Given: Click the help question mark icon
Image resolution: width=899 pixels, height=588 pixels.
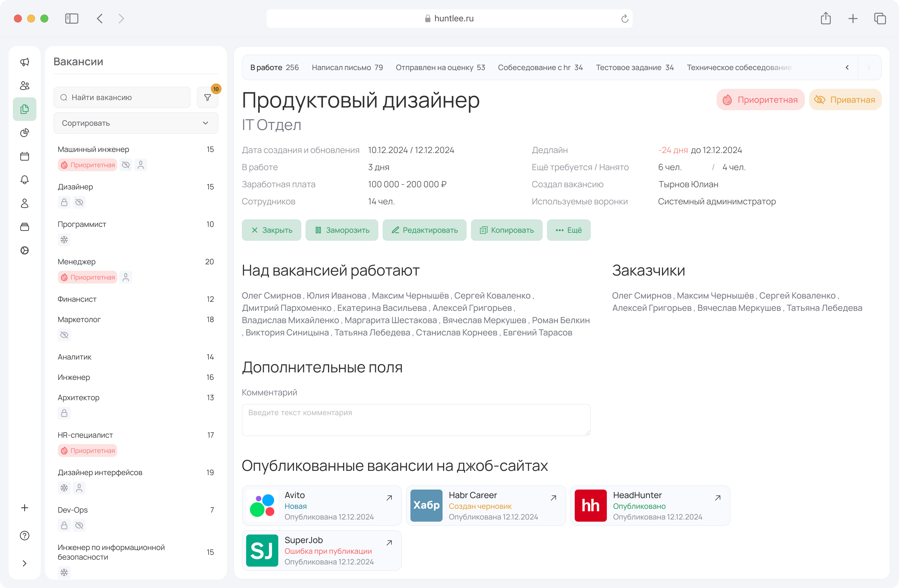Looking at the screenshot, I should pos(25,536).
